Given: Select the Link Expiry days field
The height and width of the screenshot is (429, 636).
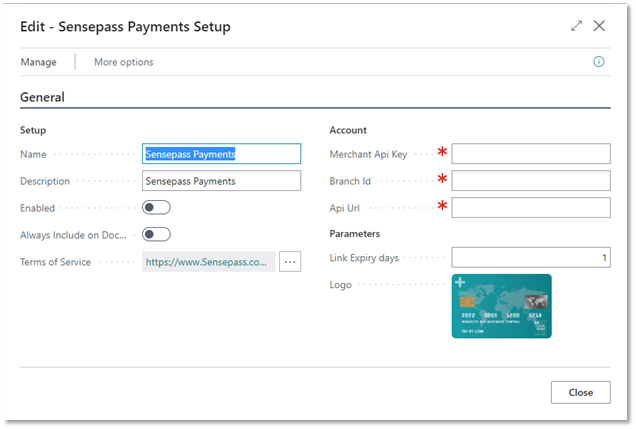Looking at the screenshot, I should 531,257.
